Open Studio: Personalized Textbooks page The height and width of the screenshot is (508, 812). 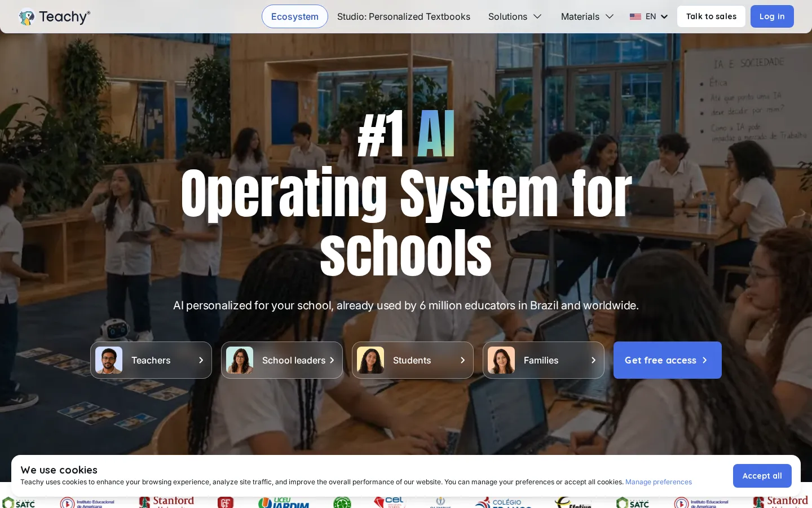point(404,16)
